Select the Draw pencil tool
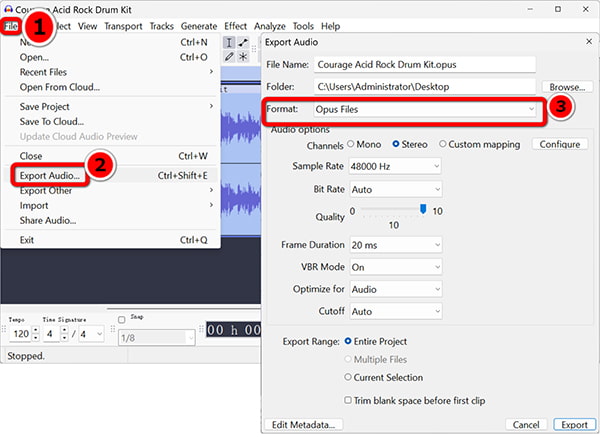600x437 pixels. point(229,57)
